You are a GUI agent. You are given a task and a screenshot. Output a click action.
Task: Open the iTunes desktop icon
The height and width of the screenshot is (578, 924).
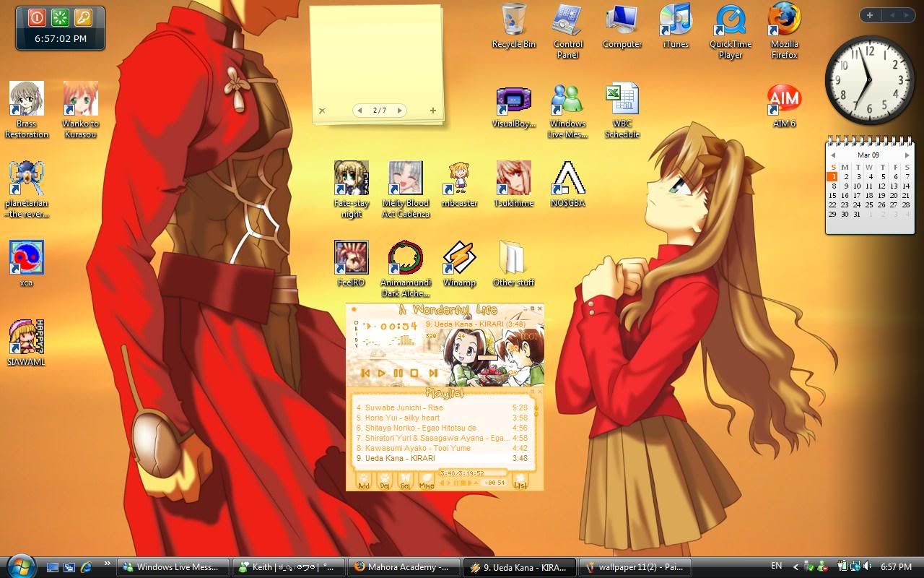[x=676, y=22]
